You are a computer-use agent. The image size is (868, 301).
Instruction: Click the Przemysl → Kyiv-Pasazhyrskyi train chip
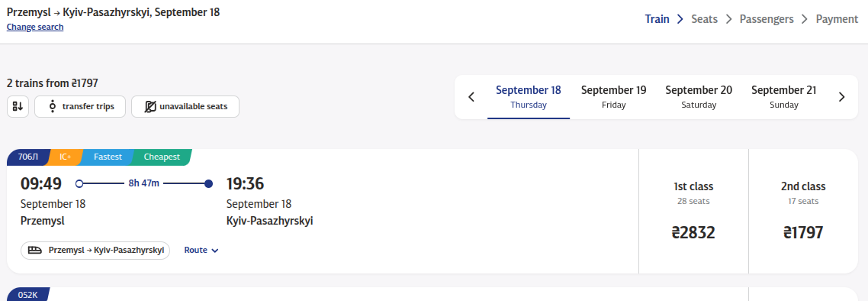[x=95, y=250]
